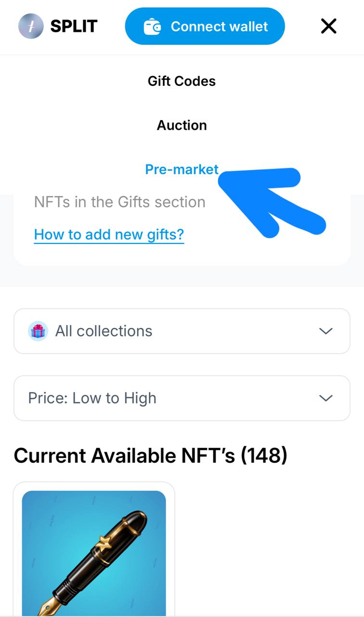This screenshot has width=364, height=617.
Task: Close the navigation menu with the X icon
Action: tap(328, 26)
